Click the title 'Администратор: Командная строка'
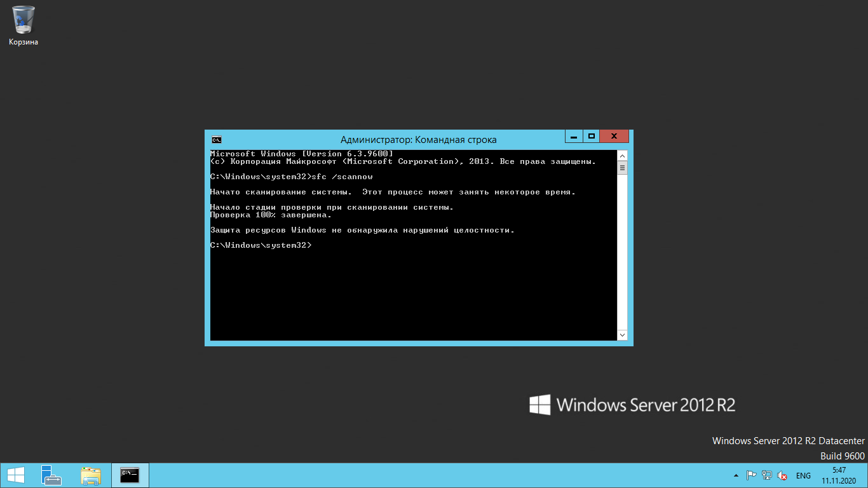 419,140
